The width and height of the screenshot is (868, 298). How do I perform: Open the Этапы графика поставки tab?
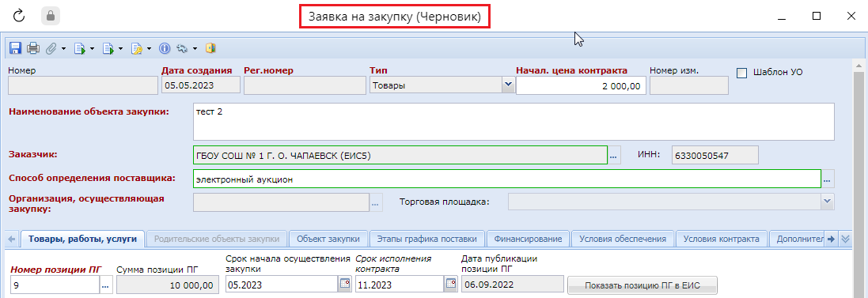pyautogui.click(x=426, y=239)
